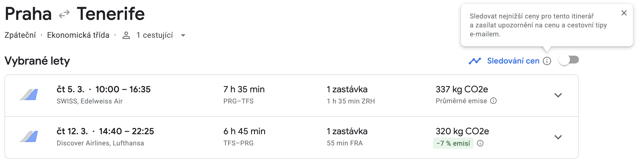
Task: Click the 337 kg CO2e emissions value
Action: (x=462, y=89)
